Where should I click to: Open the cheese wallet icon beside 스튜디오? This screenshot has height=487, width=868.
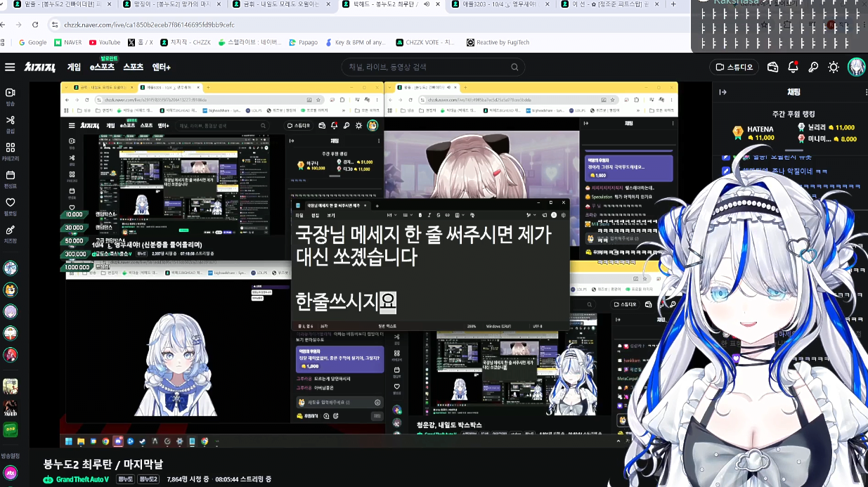point(772,67)
